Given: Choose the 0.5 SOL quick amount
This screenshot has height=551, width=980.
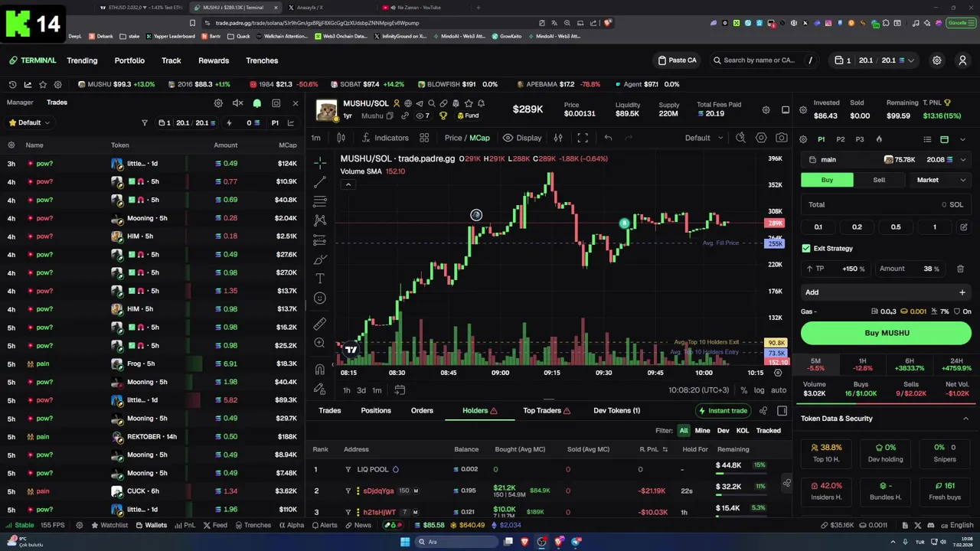Looking at the screenshot, I should (x=896, y=227).
